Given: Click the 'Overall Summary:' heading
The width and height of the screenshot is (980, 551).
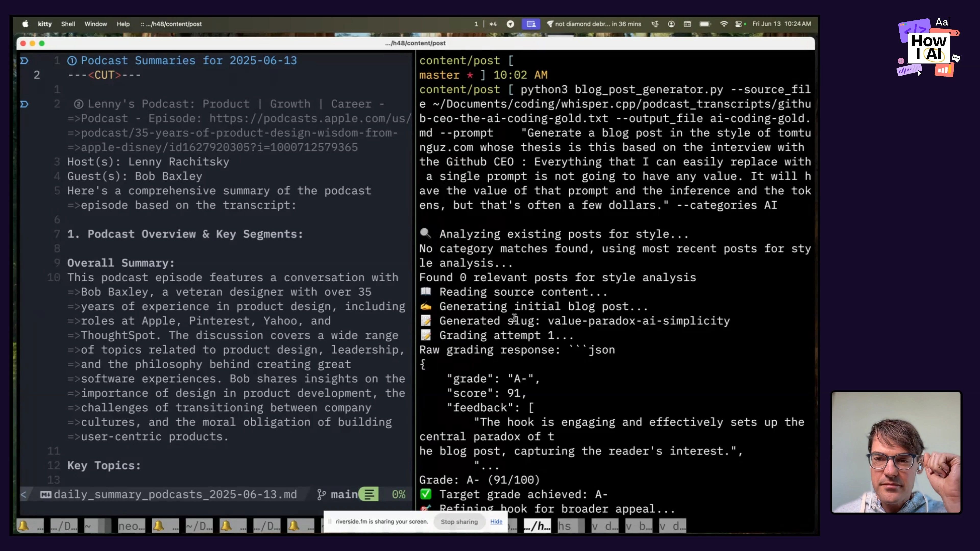Looking at the screenshot, I should point(121,263).
